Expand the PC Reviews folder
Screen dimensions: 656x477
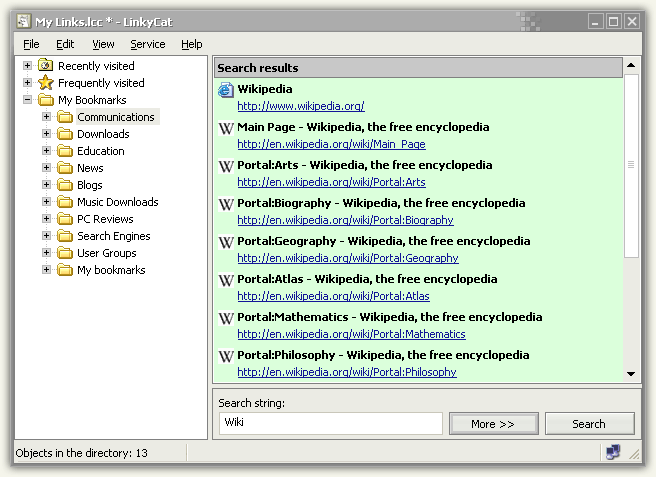tap(46, 219)
